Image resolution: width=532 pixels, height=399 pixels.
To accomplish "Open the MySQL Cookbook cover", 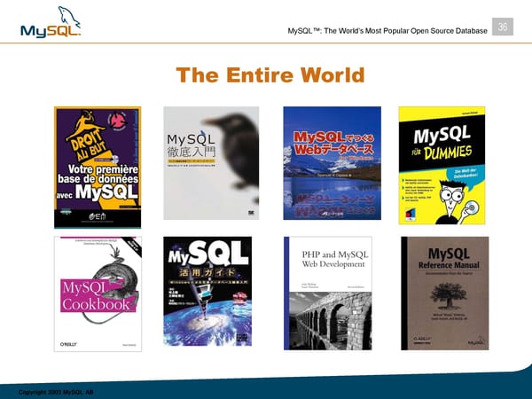I will pyautogui.click(x=98, y=290).
